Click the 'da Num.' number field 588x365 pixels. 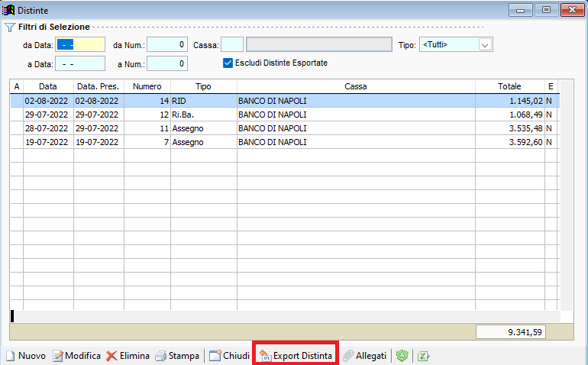point(167,45)
